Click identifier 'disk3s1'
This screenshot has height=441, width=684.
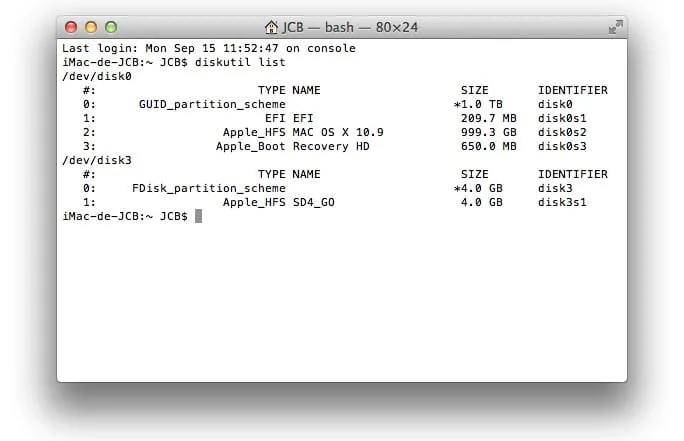562,202
